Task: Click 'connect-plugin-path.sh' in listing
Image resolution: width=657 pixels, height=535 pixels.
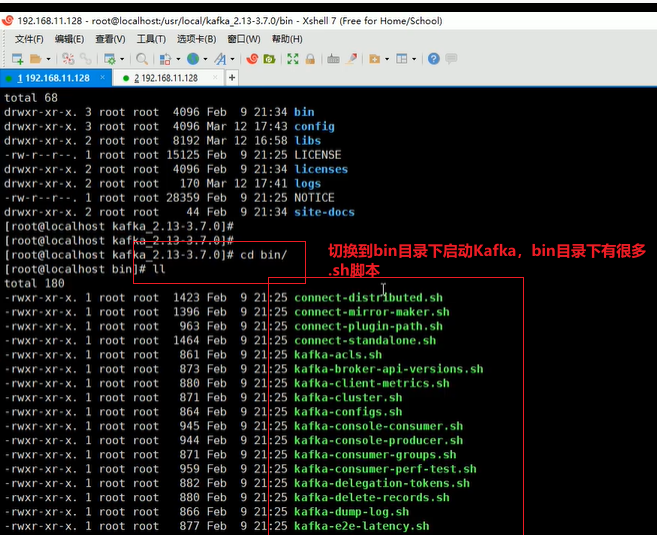Action: click(x=368, y=326)
